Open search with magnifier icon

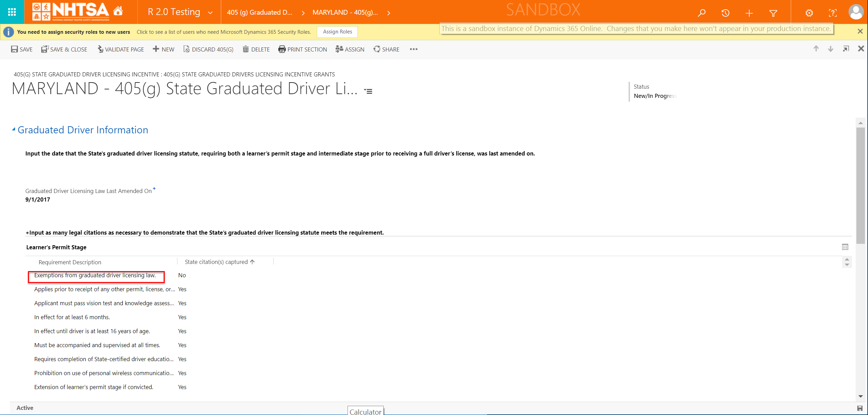(702, 13)
